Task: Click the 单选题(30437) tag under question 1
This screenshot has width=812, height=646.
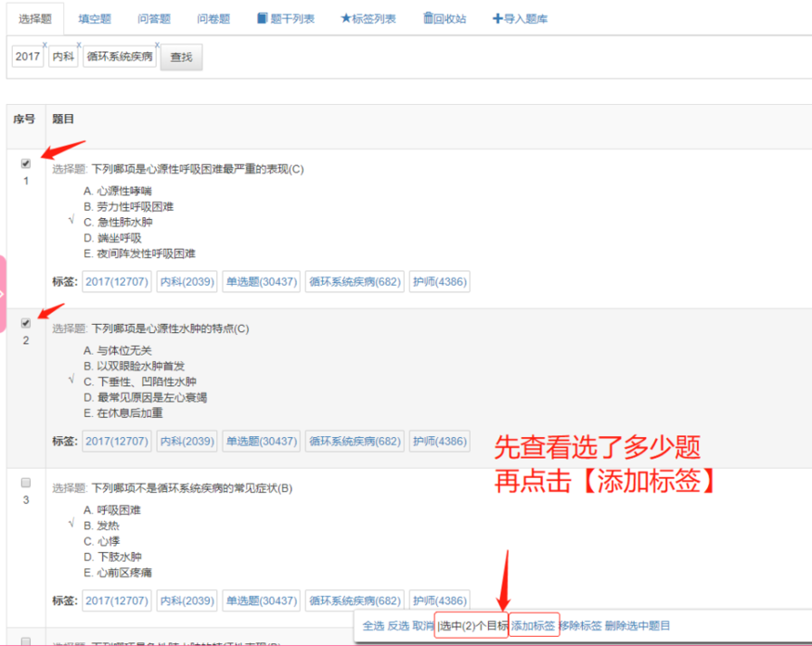Action: (262, 282)
